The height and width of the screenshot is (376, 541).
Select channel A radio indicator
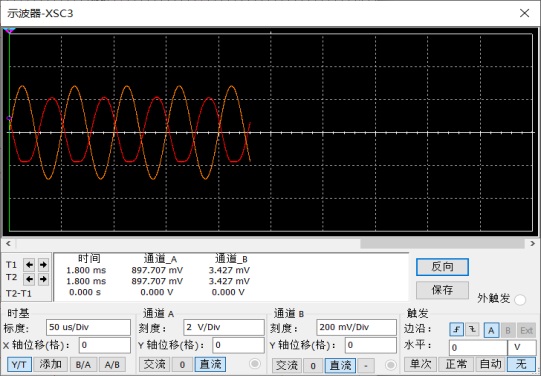pyautogui.click(x=255, y=364)
